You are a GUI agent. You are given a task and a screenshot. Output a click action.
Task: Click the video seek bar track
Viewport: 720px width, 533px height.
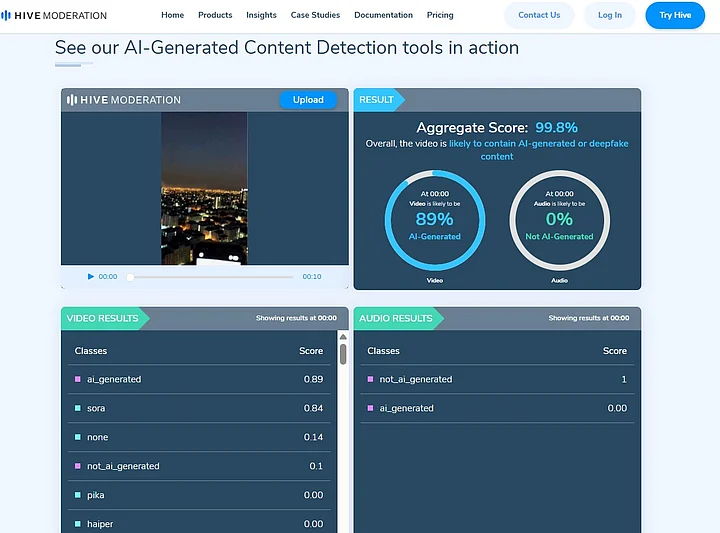coord(212,277)
